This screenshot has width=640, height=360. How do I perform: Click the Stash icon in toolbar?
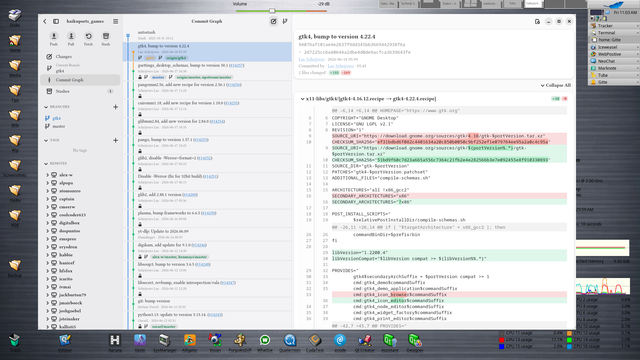[106, 36]
